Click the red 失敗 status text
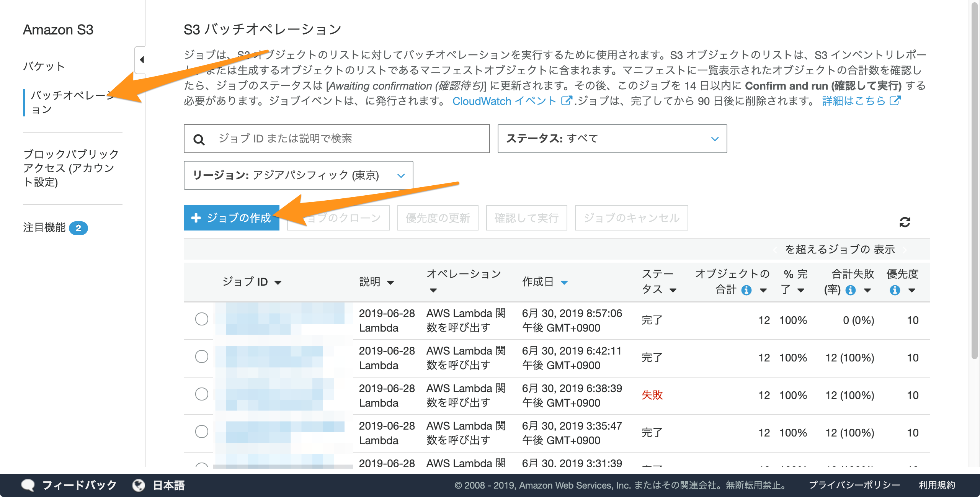980x497 pixels. (652, 395)
